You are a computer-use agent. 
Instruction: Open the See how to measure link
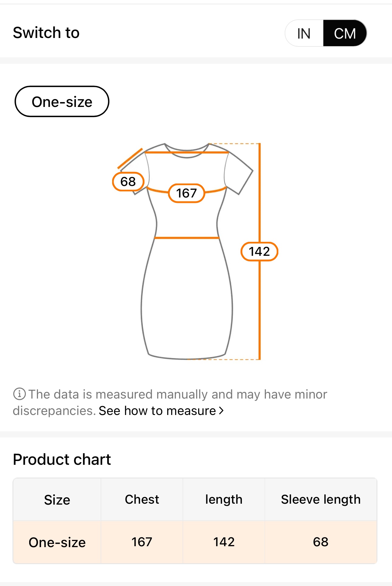(157, 411)
